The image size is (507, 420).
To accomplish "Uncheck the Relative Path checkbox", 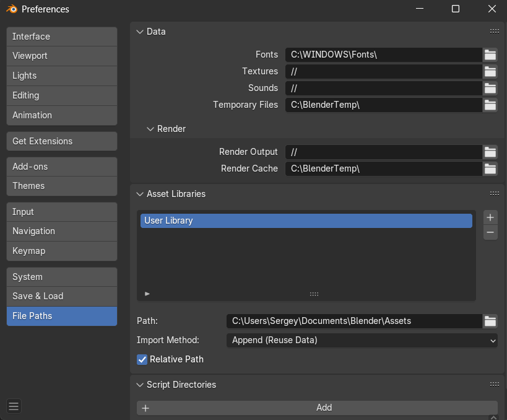I will click(x=142, y=359).
